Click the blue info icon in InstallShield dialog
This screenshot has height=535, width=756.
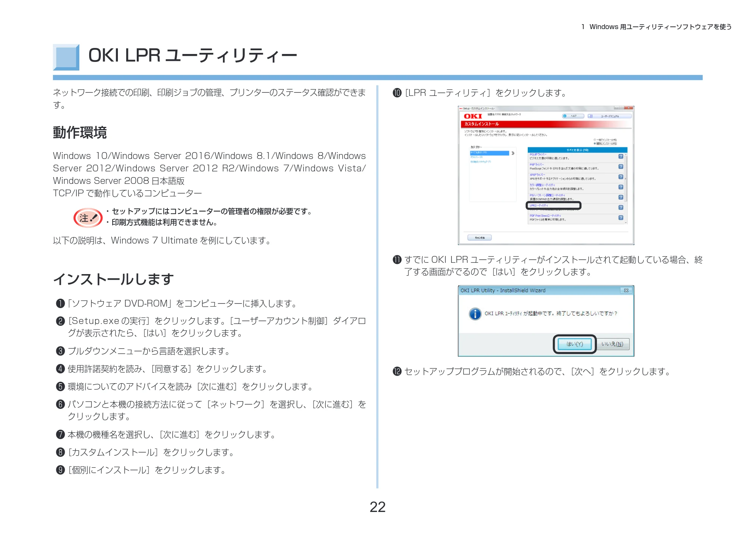pyautogui.click(x=475, y=314)
